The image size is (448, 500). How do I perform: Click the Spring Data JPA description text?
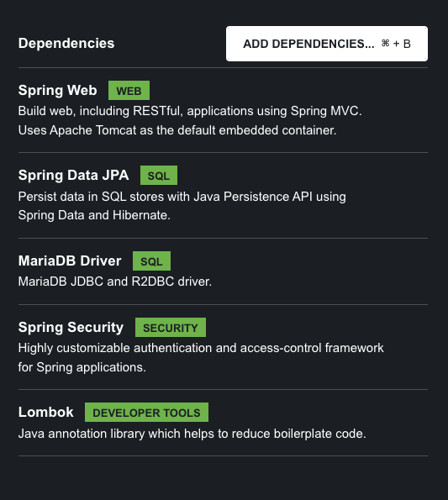point(182,206)
